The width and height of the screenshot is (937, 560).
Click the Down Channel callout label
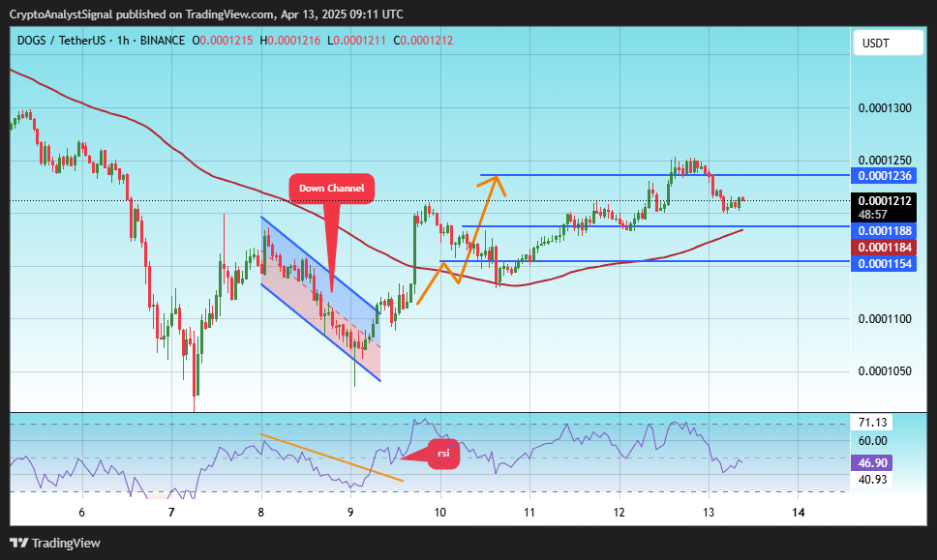(332, 188)
